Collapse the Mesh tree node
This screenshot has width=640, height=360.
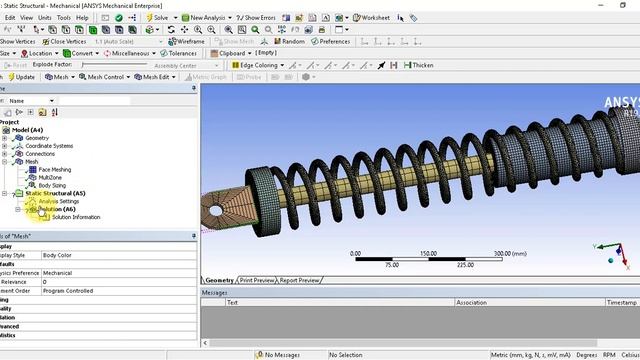pyautogui.click(x=4, y=162)
